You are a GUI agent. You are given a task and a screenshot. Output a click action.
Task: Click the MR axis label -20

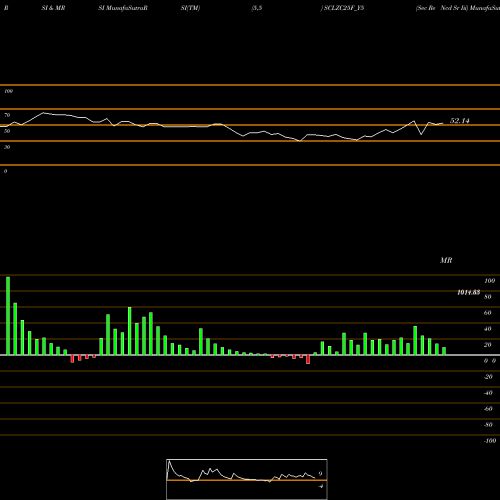tap(488, 377)
